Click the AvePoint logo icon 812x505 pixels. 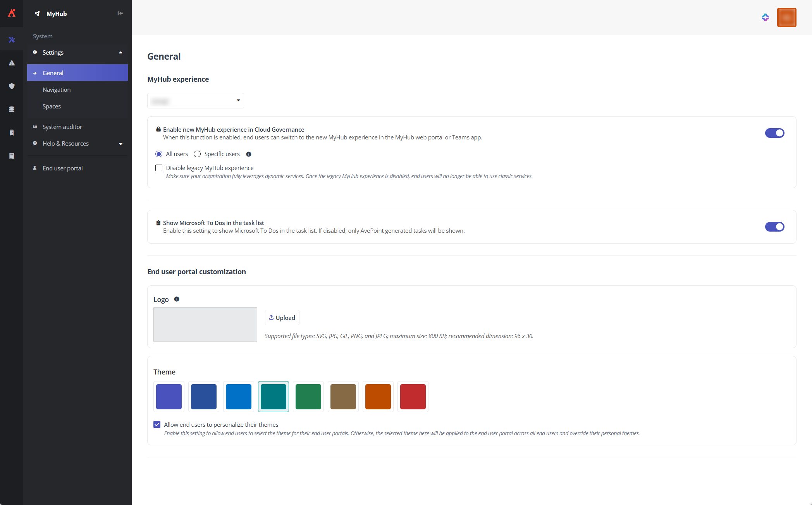(x=12, y=13)
